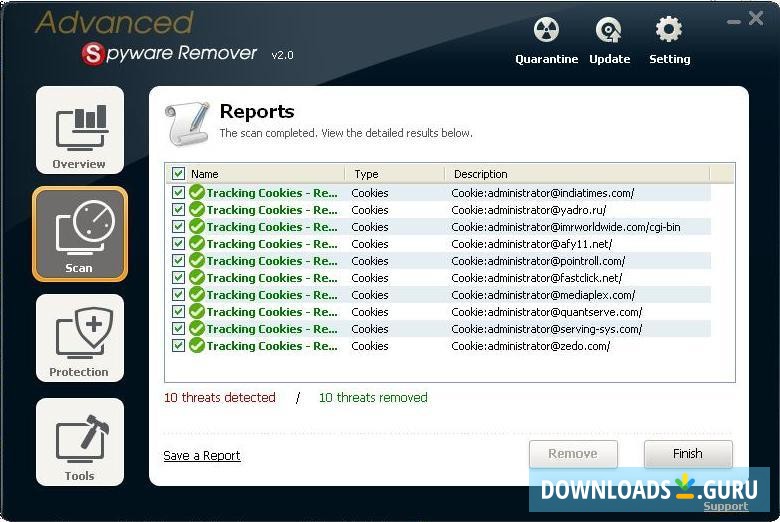780x522 pixels.
Task: Click the '10 threats detected' text
Action: (219, 397)
